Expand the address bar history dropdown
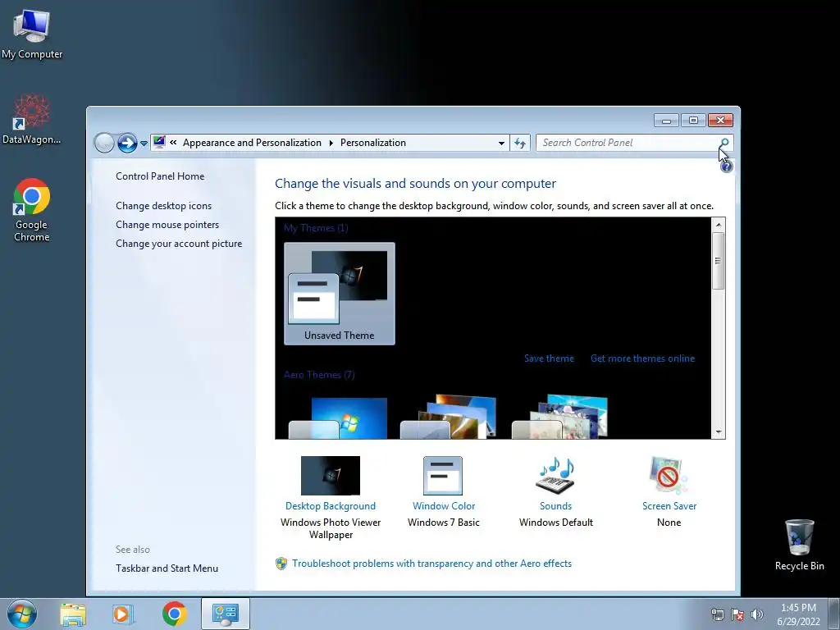 (501, 143)
